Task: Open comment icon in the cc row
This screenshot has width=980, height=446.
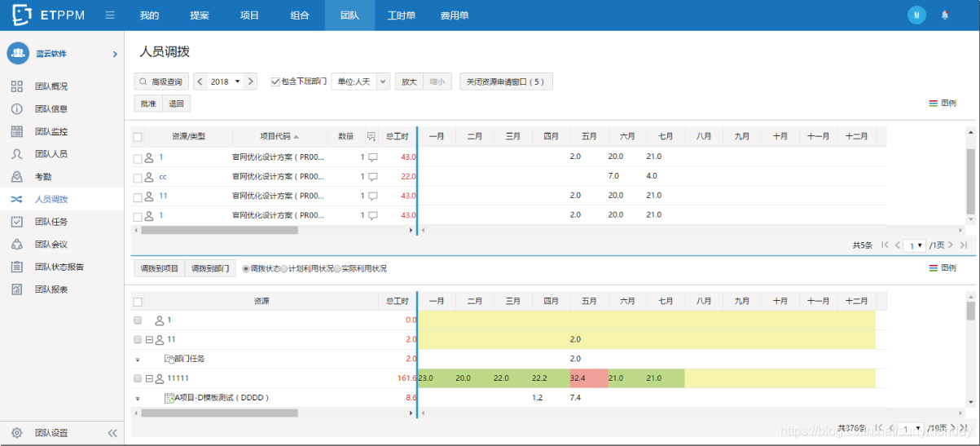Action: [x=373, y=176]
